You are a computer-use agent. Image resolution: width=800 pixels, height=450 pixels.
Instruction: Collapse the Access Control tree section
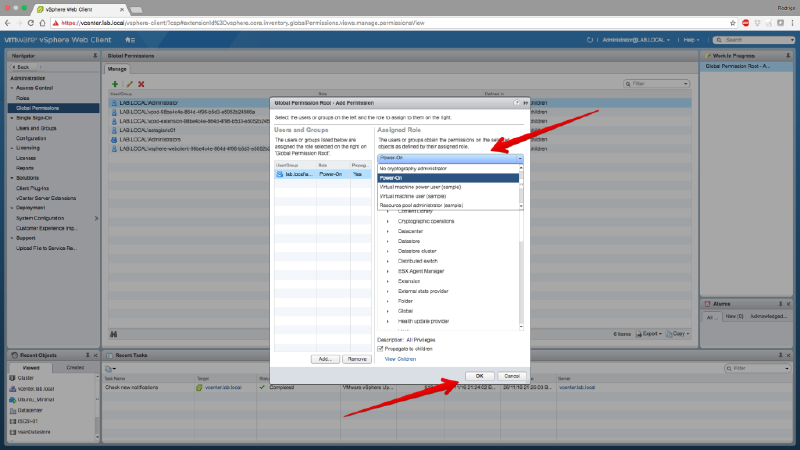pyautogui.click(x=12, y=87)
